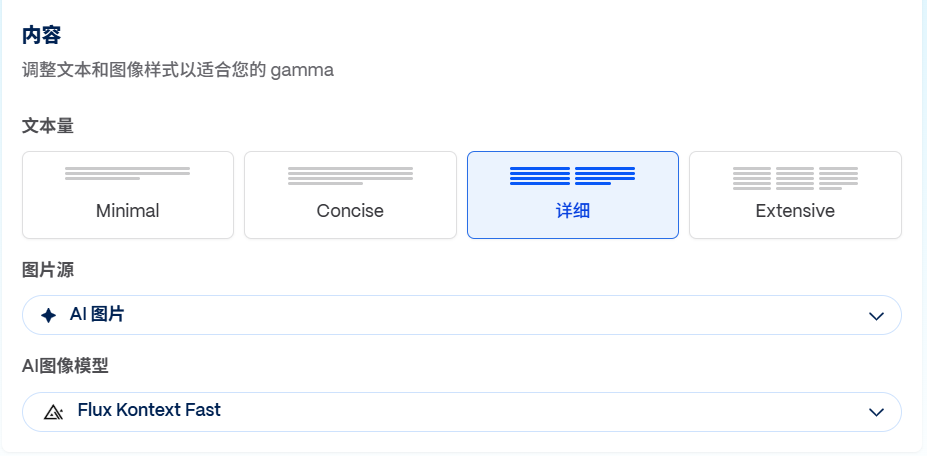The image size is (927, 456).
Task: Pick the Extensive text amount option
Action: [795, 195]
